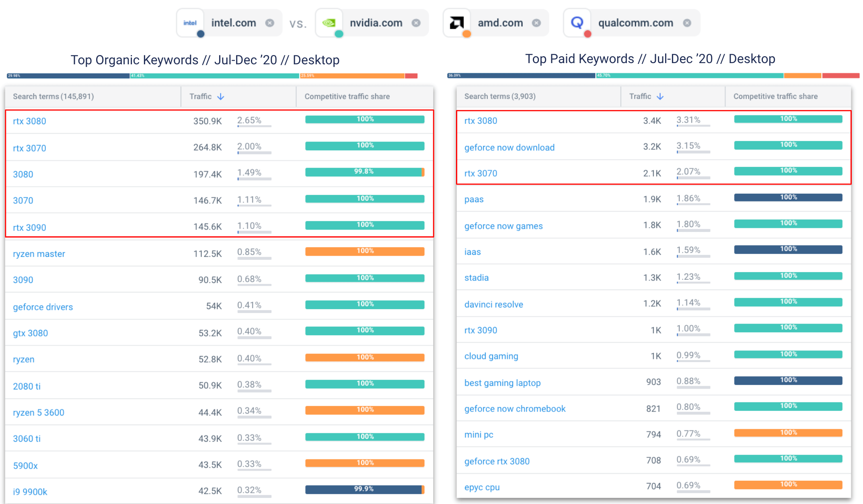Click the orange share bar for 'ryzen master'
Screen dimensions: 863x504
point(365,252)
